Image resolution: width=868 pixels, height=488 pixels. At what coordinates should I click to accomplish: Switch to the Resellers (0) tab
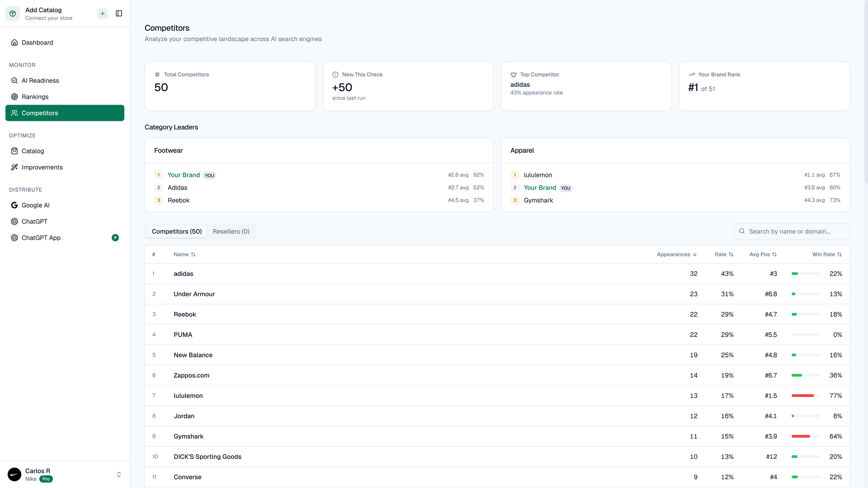tap(231, 232)
